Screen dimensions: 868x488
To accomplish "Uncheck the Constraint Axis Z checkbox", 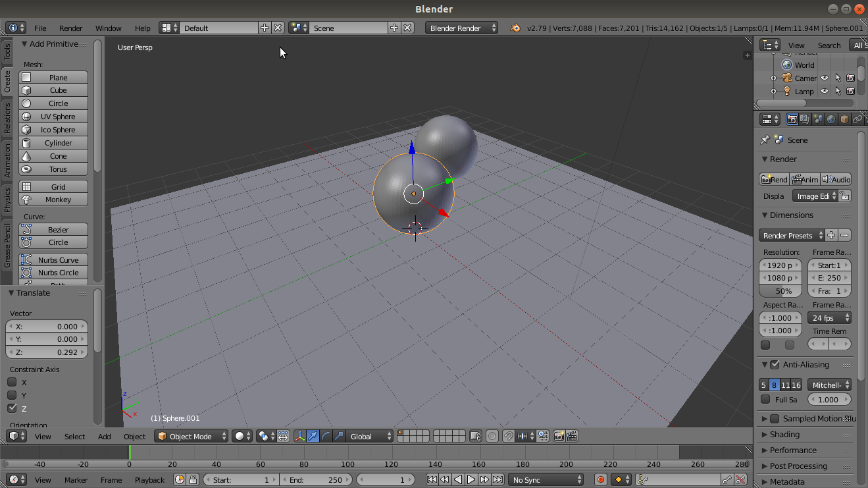I will 12,408.
